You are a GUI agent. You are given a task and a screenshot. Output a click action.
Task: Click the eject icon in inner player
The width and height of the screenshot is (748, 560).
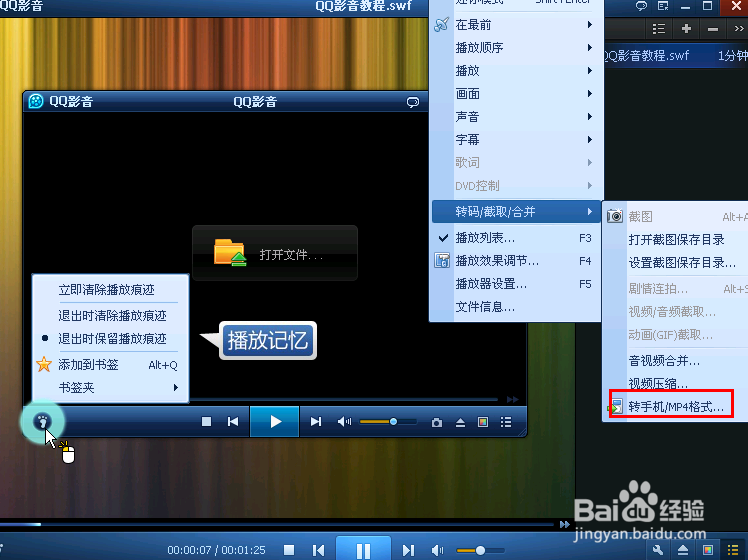[460, 423]
